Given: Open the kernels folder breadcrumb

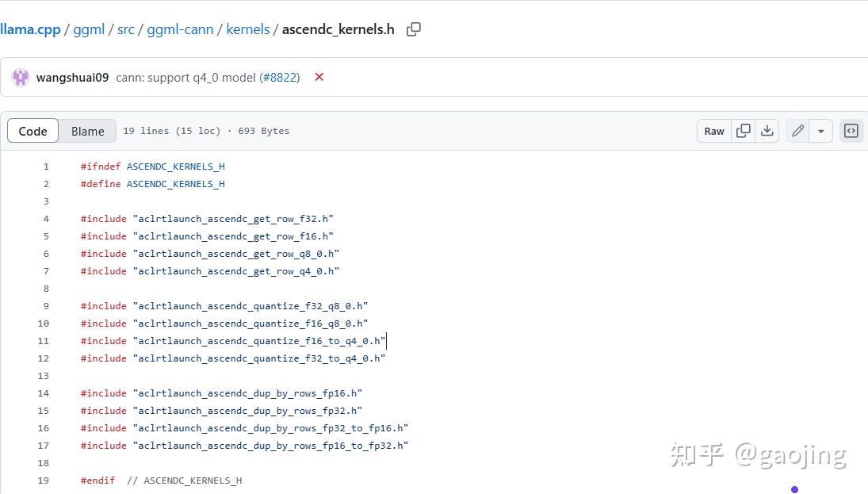Looking at the screenshot, I should 248,29.
